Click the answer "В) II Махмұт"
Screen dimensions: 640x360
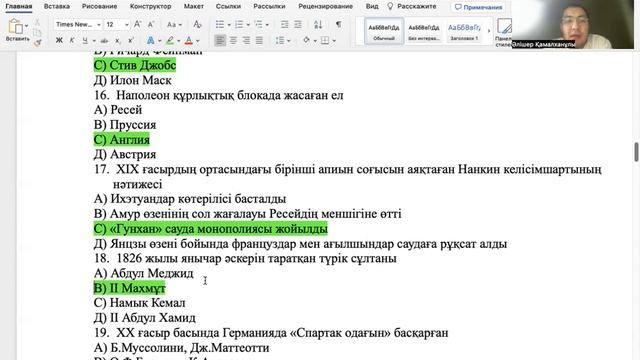129,288
